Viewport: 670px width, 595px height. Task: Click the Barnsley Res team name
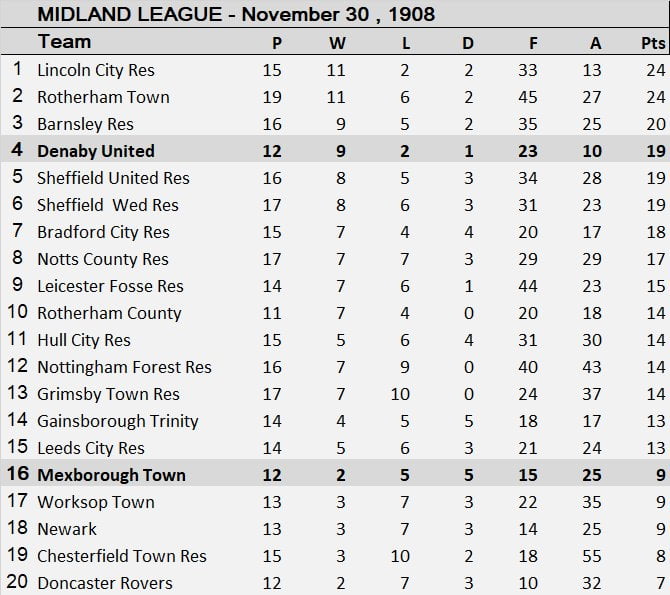point(85,124)
